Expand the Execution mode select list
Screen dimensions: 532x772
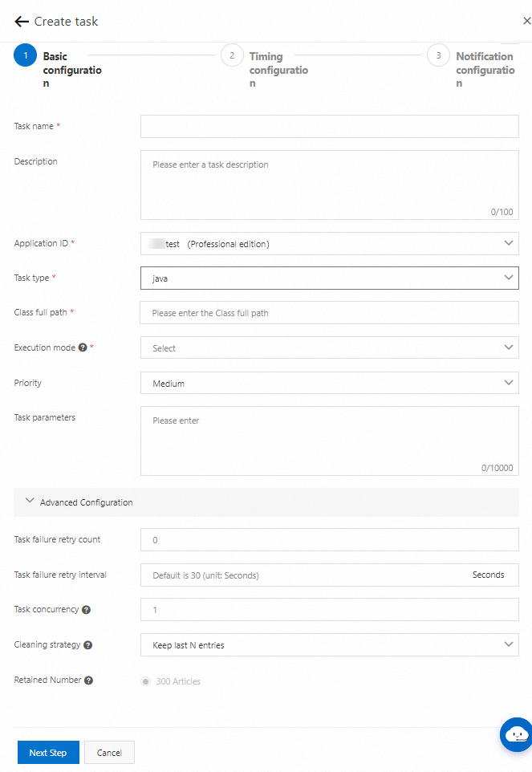click(x=329, y=347)
